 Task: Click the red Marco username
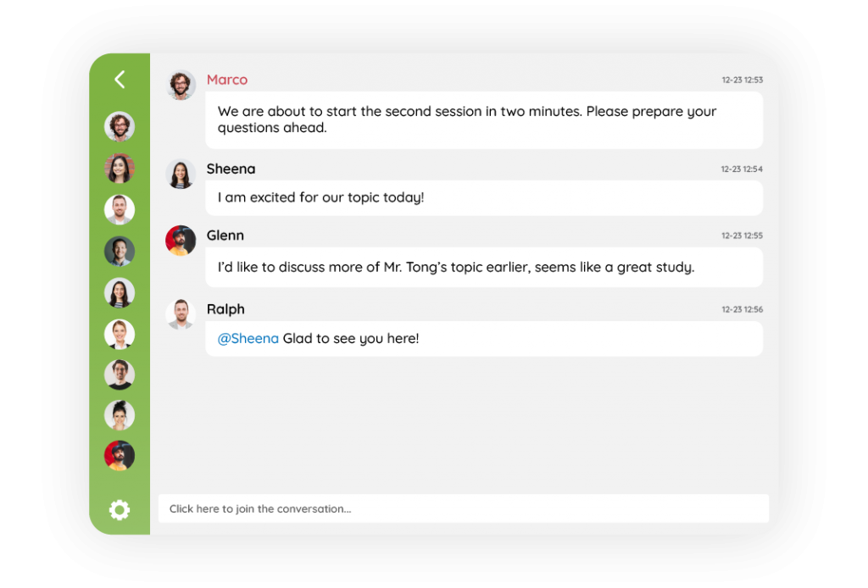pyautogui.click(x=227, y=80)
